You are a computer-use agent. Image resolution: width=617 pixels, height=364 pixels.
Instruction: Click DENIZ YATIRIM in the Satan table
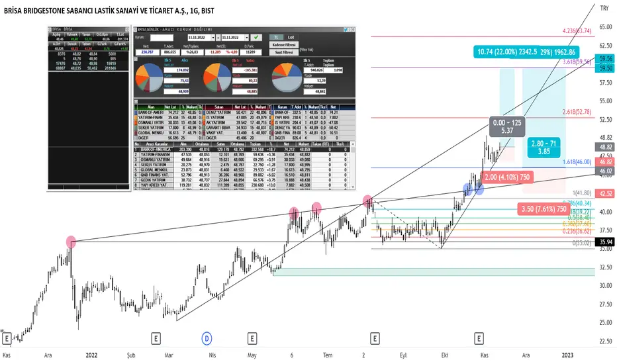coord(218,113)
